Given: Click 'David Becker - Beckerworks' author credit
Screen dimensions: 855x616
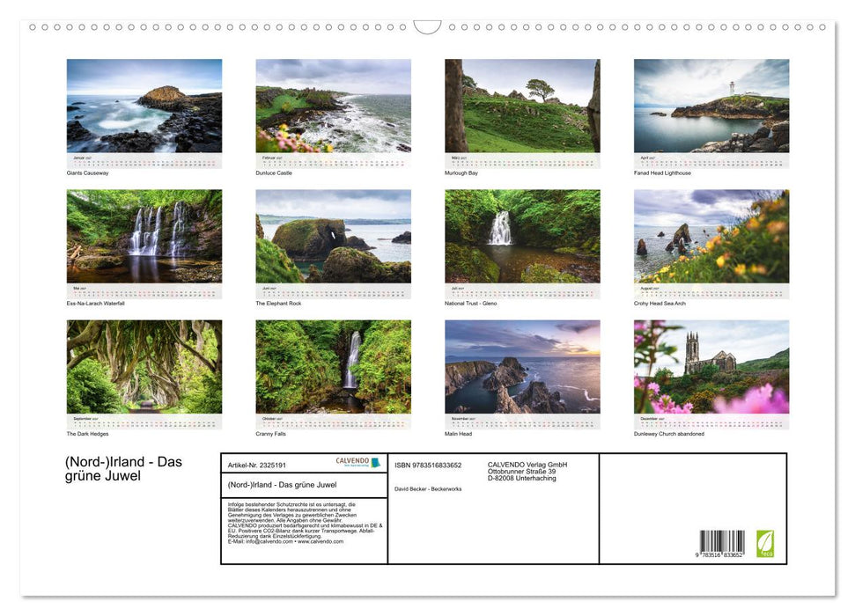Looking at the screenshot, I should click(428, 489).
